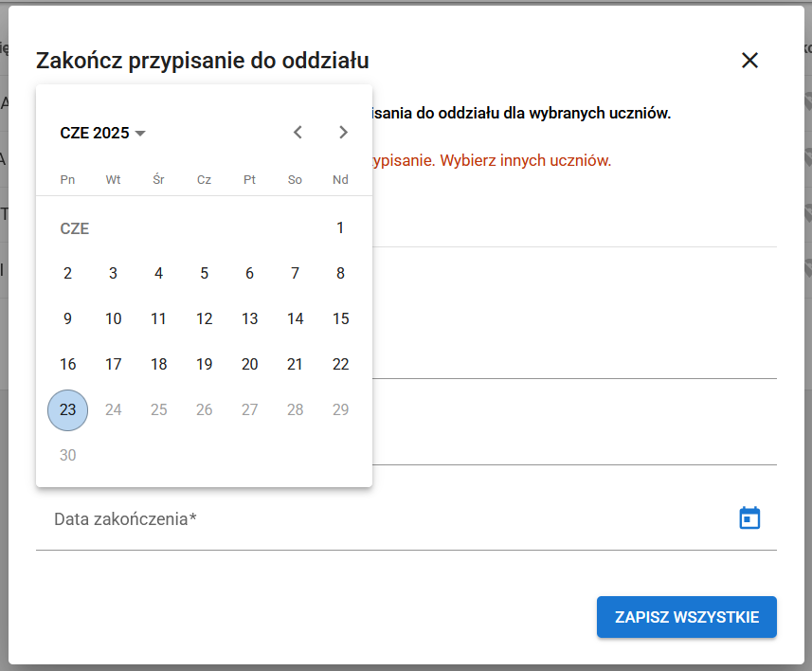Go to the next month in the calendar
812x671 pixels.
tap(343, 133)
